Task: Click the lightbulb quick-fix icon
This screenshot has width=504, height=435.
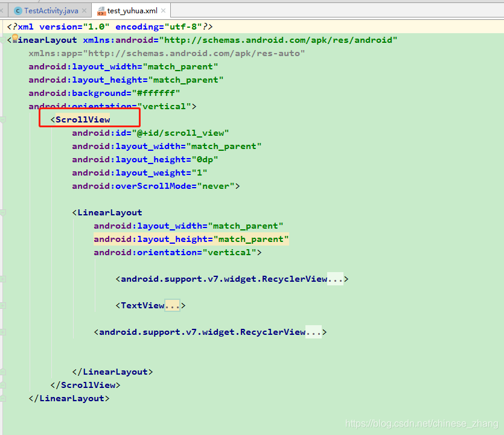Action: coord(15,37)
